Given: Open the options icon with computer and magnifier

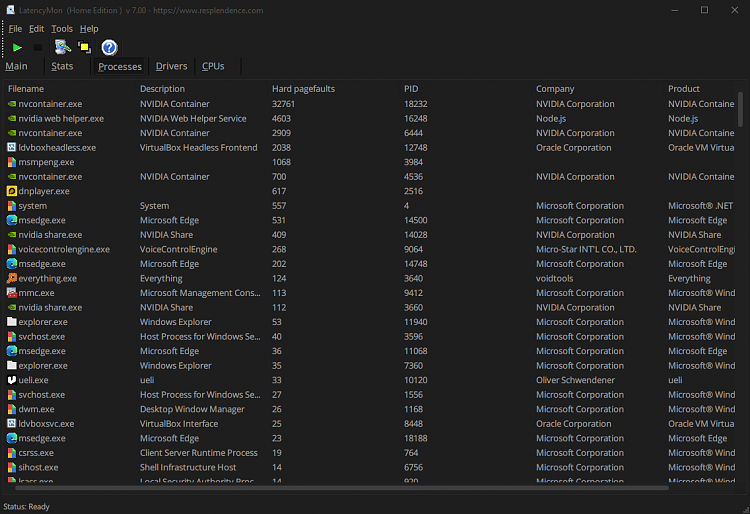Looking at the screenshot, I should (x=62, y=47).
